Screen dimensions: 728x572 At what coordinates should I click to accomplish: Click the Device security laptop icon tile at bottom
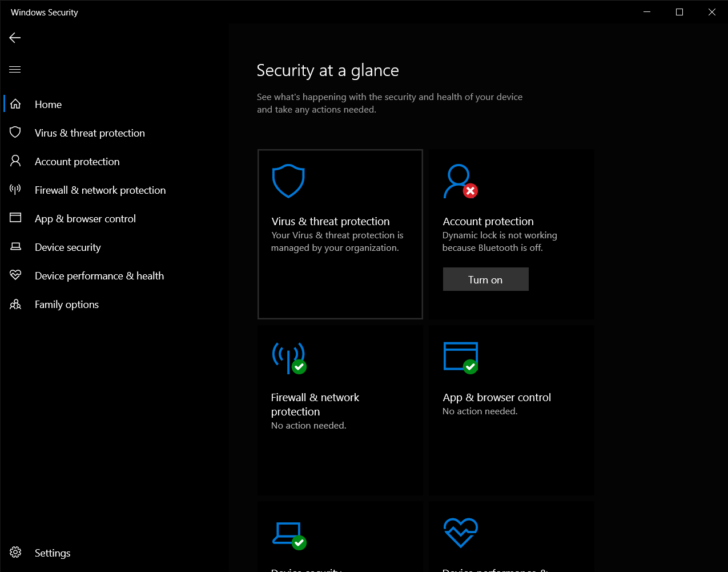[289, 533]
